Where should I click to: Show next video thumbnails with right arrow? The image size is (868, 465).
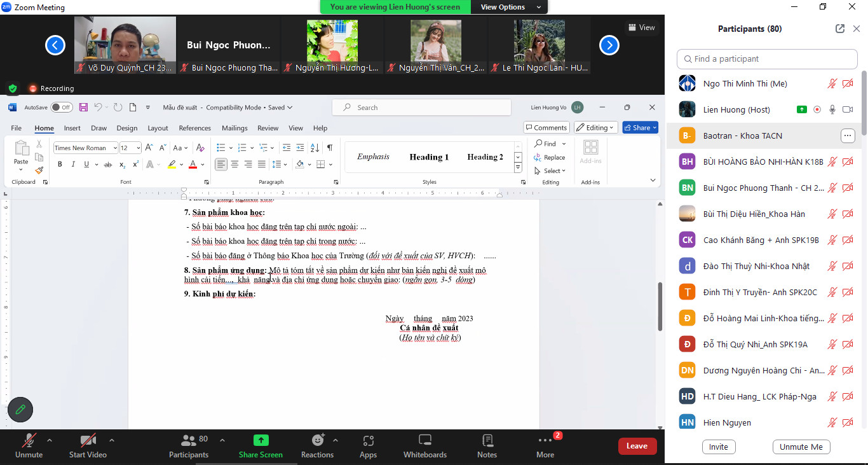click(609, 45)
